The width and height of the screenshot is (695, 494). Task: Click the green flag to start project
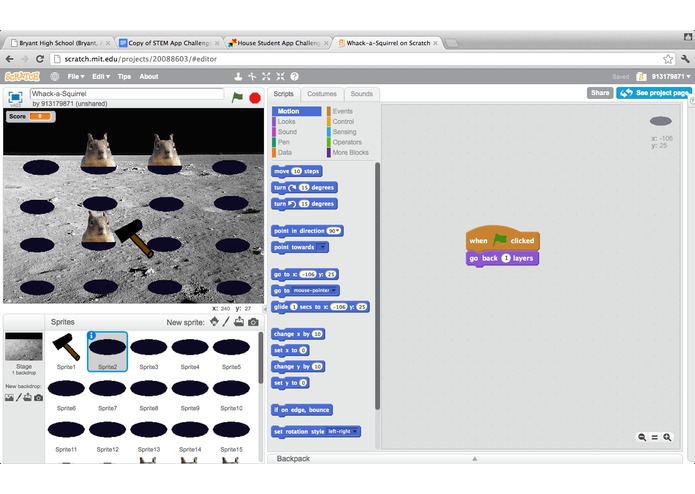[237, 97]
